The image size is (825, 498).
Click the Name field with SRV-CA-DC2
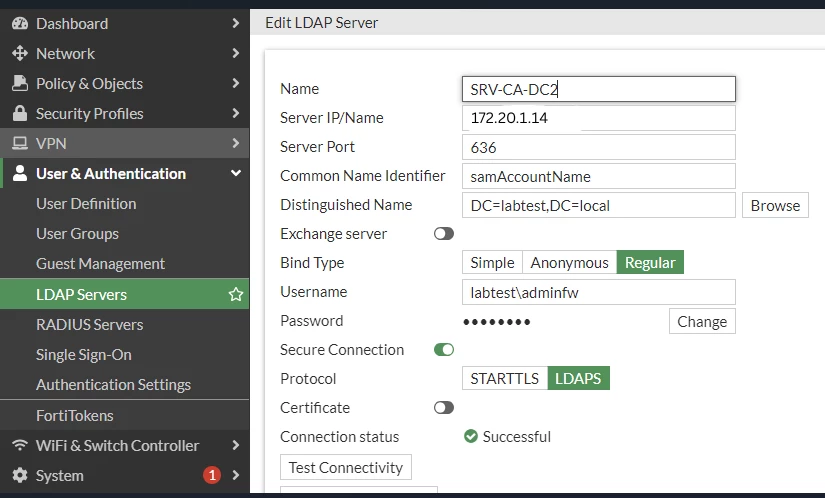click(599, 89)
